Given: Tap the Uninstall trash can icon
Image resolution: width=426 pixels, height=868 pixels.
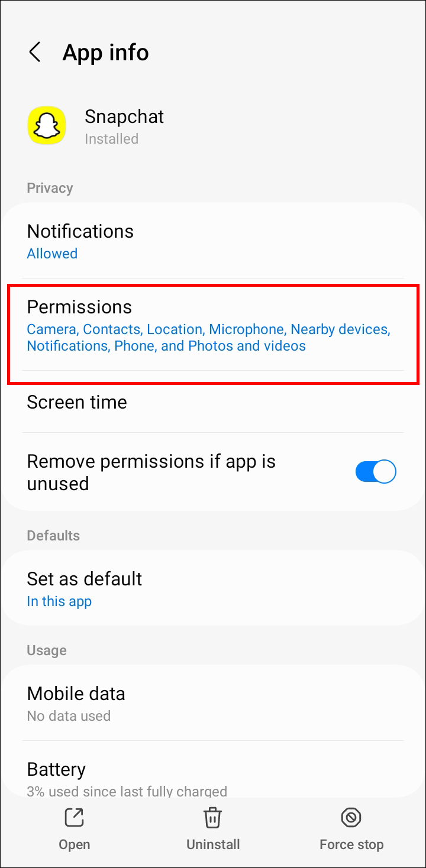Looking at the screenshot, I should point(213,818).
